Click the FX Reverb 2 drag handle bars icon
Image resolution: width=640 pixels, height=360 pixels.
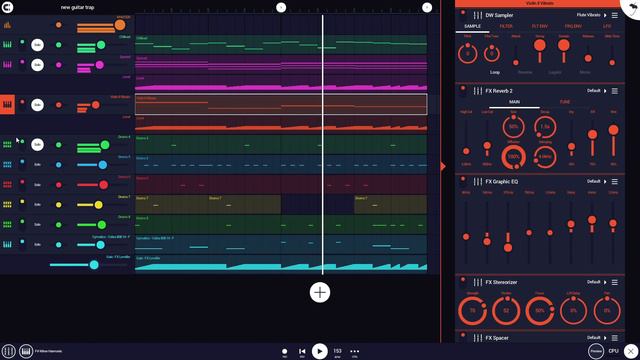tap(478, 91)
